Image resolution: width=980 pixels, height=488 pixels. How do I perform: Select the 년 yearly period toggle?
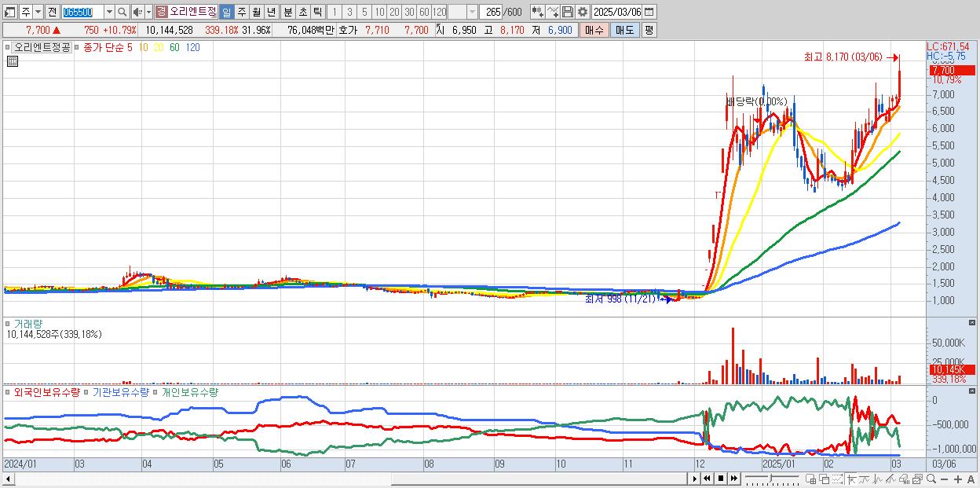pos(271,12)
